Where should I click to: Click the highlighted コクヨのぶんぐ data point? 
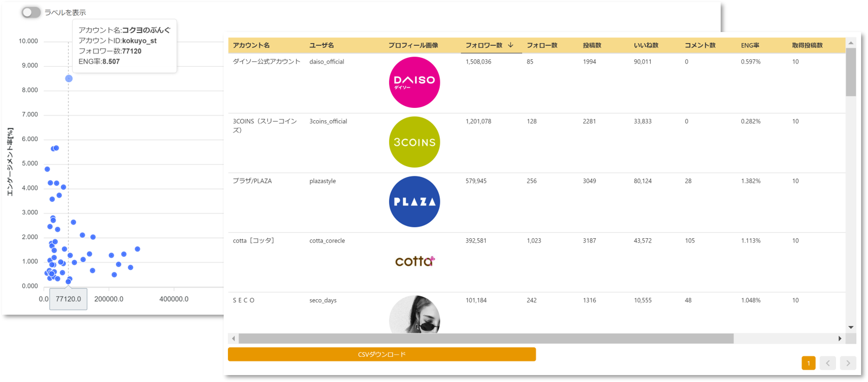point(69,79)
